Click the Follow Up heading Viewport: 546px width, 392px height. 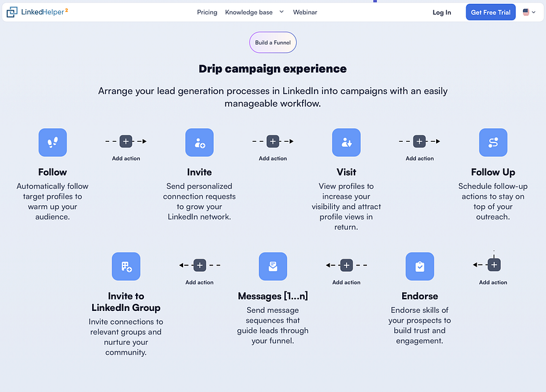click(493, 172)
